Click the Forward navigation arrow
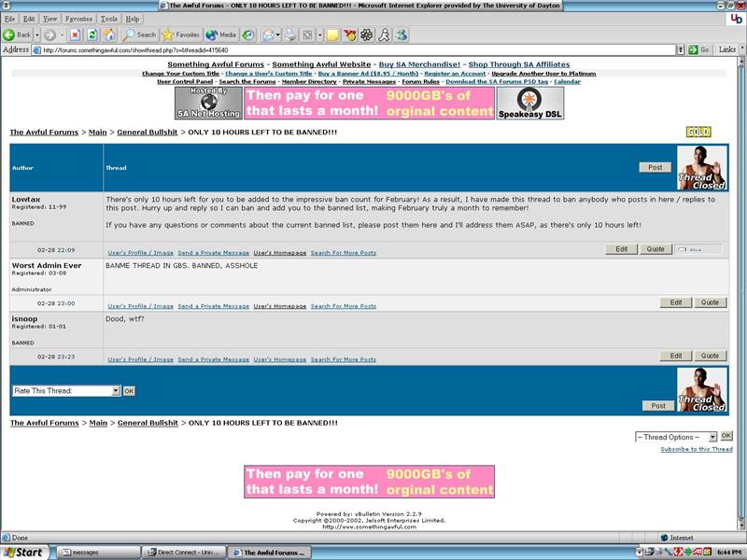This screenshot has width=747, height=560. [49, 35]
